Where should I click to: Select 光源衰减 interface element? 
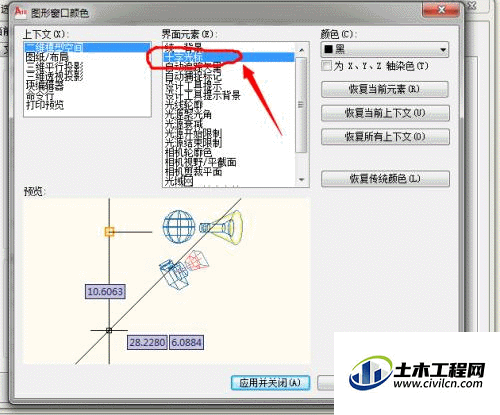click(229, 124)
